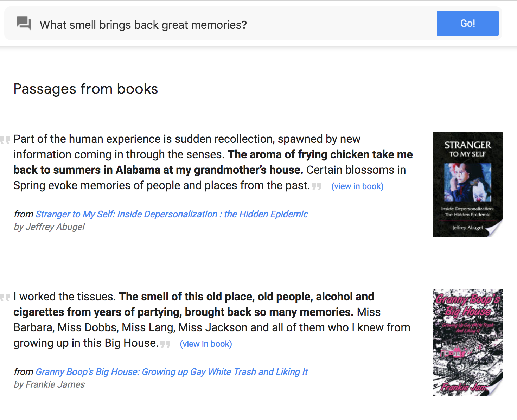Click page curl corner on Granny Boop's cover

(x=495, y=388)
